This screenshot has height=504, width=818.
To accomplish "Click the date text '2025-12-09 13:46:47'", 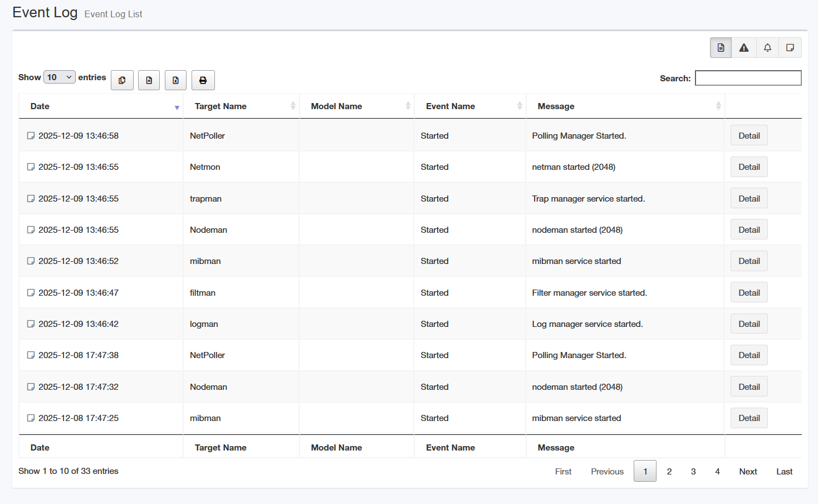I will (x=79, y=293).
